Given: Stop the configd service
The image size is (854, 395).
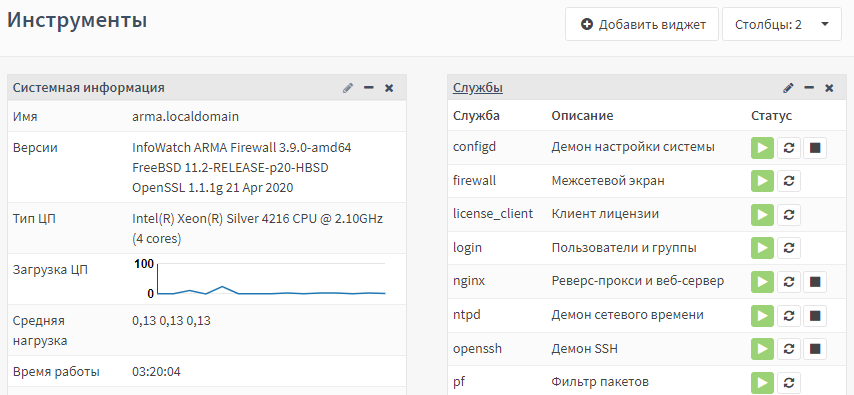Looking at the screenshot, I should coord(815,148).
